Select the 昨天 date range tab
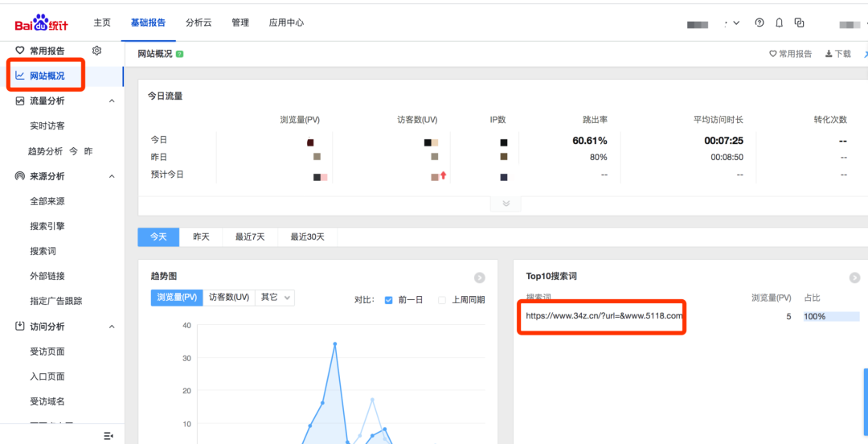This screenshot has width=868, height=444. [201, 236]
